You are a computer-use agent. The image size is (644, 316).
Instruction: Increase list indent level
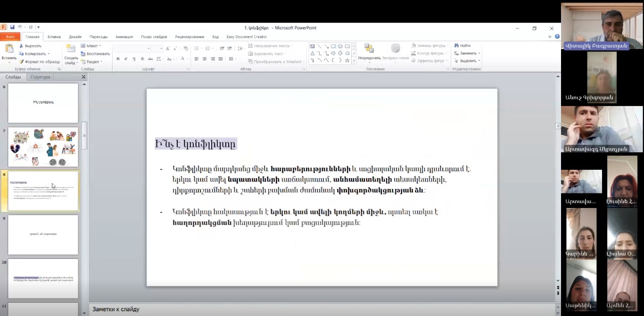(230, 49)
